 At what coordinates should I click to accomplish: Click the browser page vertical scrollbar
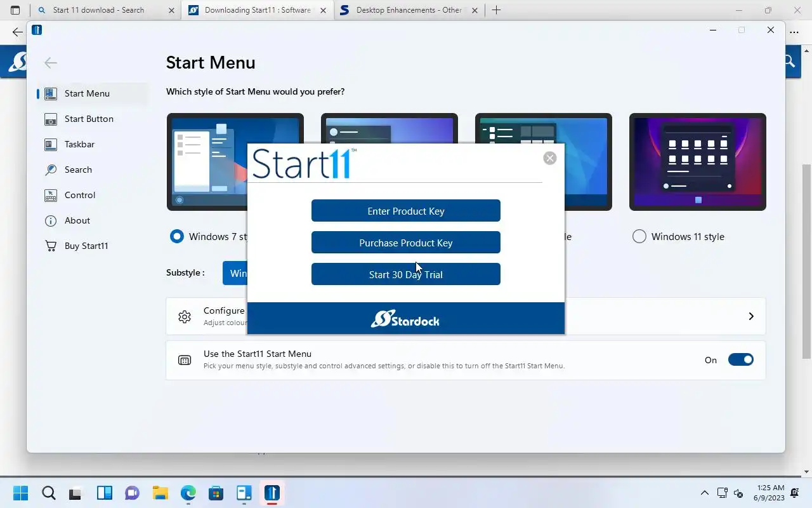(x=806, y=260)
